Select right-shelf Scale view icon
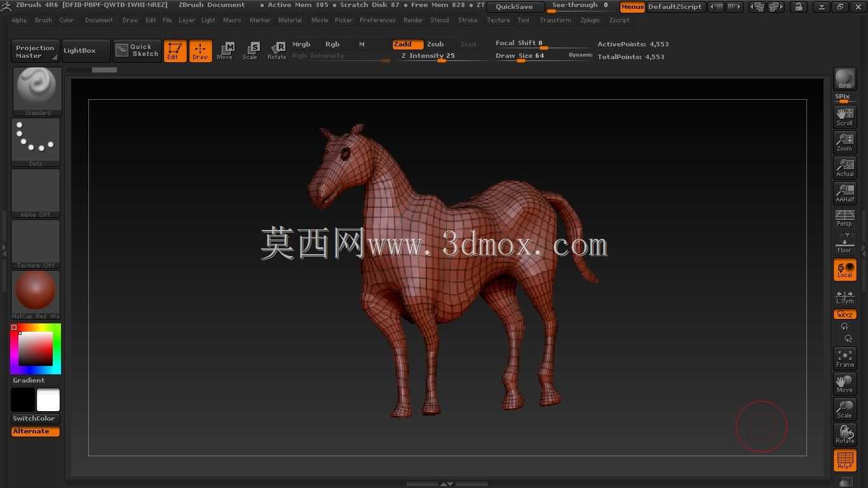Viewport: 868px width, 488px height. 844,409
